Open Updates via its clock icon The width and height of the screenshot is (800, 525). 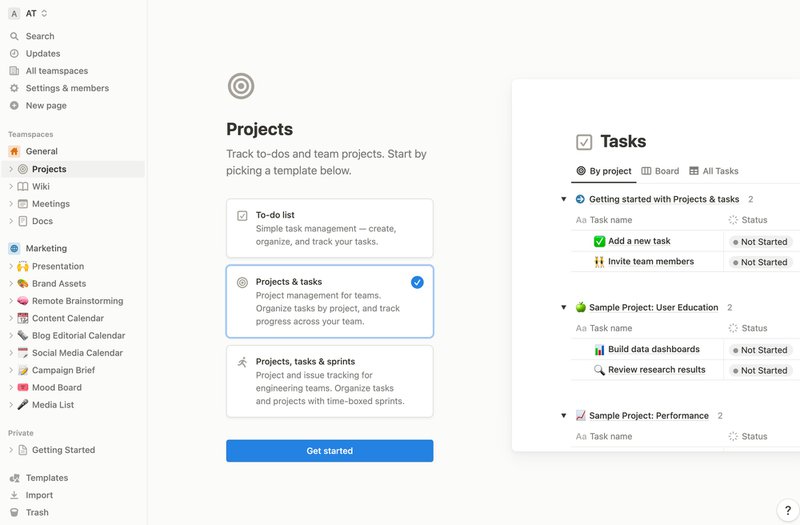[14, 53]
